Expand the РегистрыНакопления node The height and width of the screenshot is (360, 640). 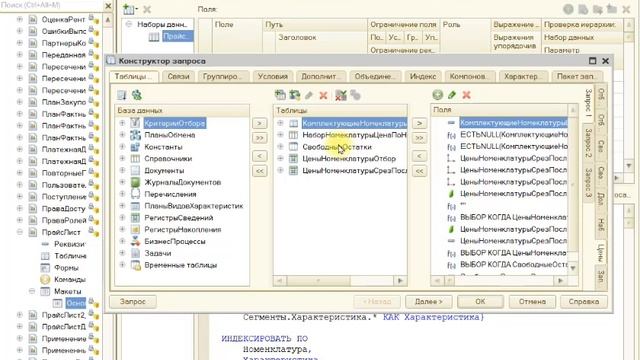122,229
